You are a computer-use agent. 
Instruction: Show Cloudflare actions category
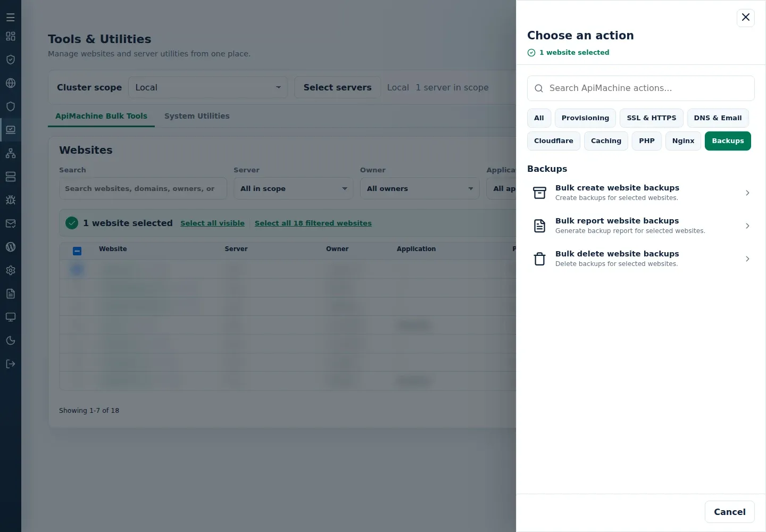tap(554, 141)
